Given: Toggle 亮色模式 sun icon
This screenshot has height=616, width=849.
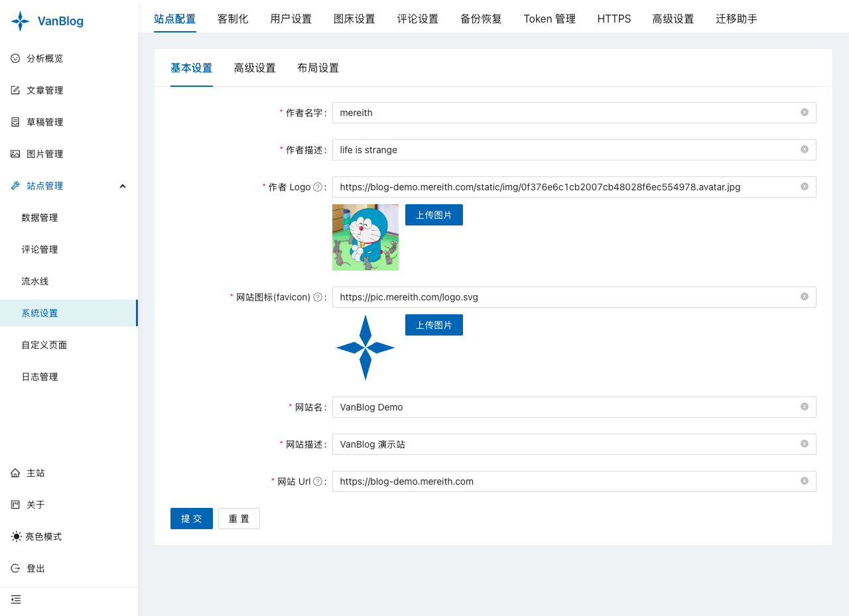Looking at the screenshot, I should pyautogui.click(x=16, y=536).
